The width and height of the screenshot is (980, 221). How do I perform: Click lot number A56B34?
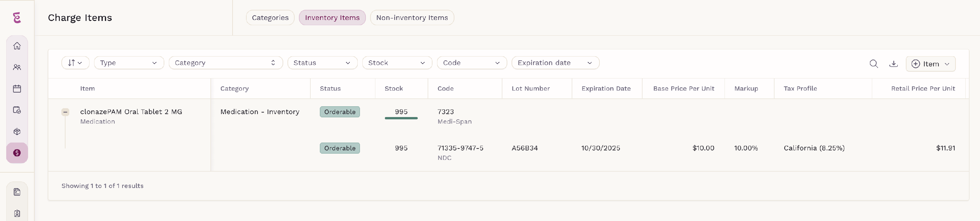pos(525,148)
